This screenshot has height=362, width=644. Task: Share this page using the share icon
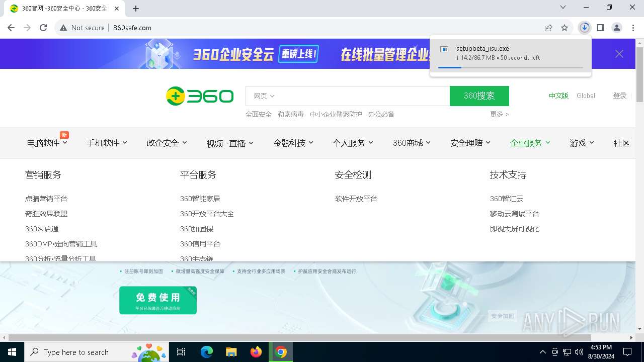(548, 28)
